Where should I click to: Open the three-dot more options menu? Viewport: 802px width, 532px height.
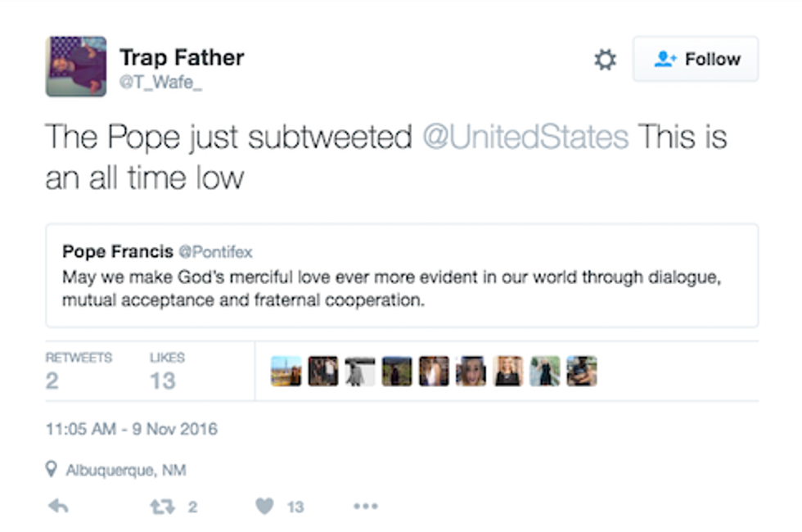365,507
